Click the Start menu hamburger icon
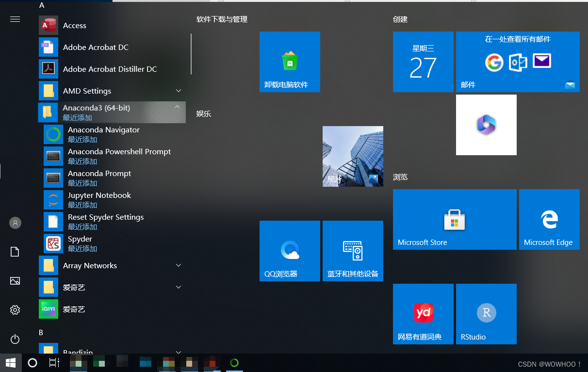Image resolution: width=588 pixels, height=372 pixels. (x=15, y=19)
